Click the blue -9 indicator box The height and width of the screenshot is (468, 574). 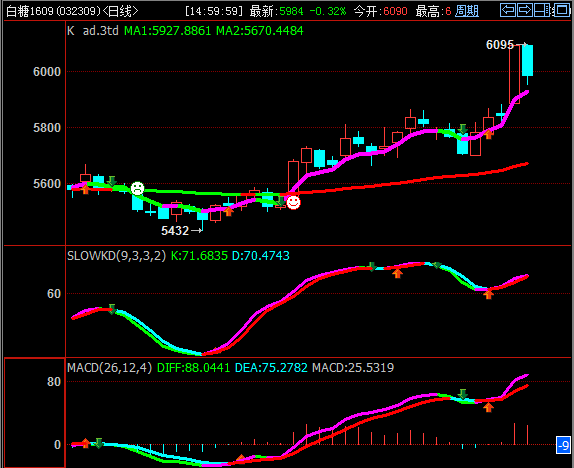[x=563, y=445]
